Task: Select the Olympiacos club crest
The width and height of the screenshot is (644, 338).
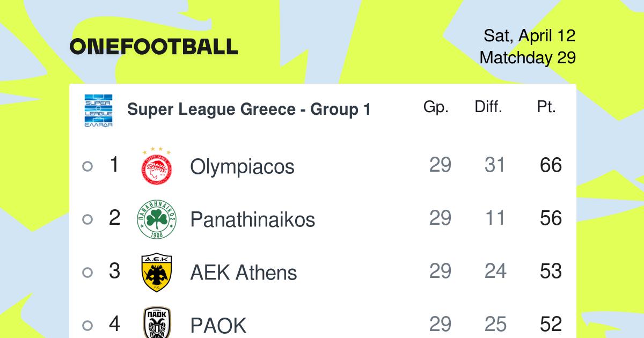Action: tap(156, 165)
